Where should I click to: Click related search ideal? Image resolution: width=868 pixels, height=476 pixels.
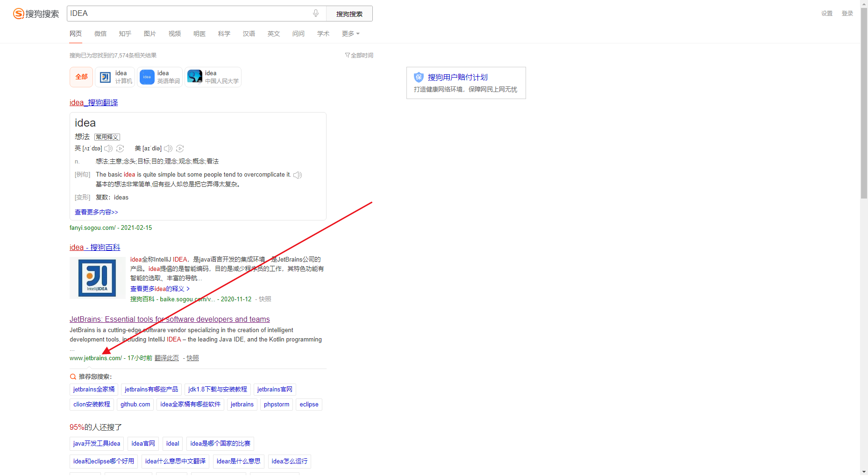click(x=173, y=444)
